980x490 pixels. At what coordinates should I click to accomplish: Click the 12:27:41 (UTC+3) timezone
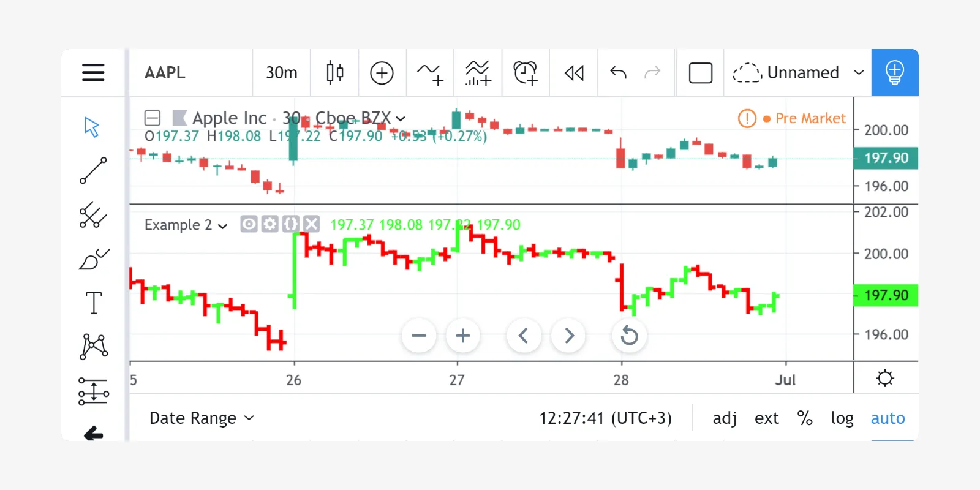pos(605,418)
